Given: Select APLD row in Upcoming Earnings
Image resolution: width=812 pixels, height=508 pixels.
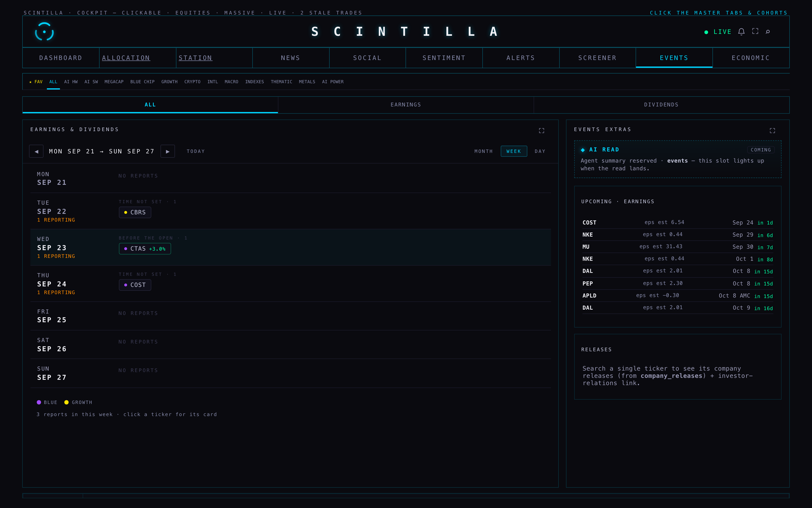Looking at the screenshot, I should coord(677,296).
